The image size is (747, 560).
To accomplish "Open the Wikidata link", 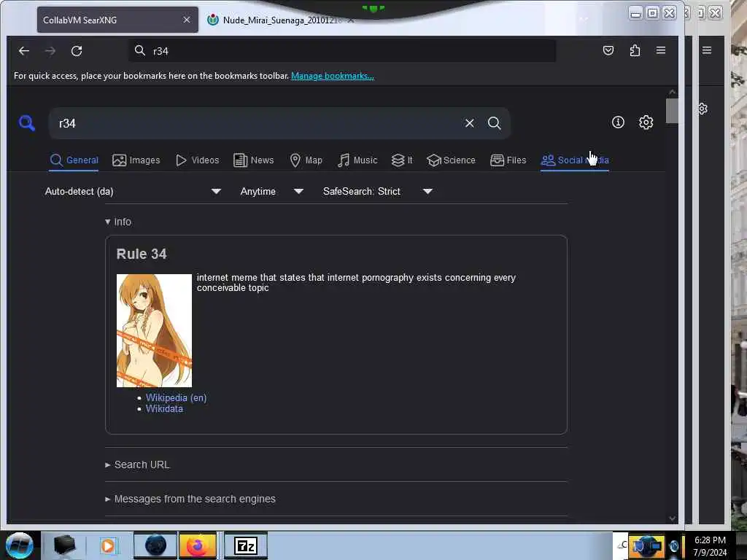I will coord(164,409).
